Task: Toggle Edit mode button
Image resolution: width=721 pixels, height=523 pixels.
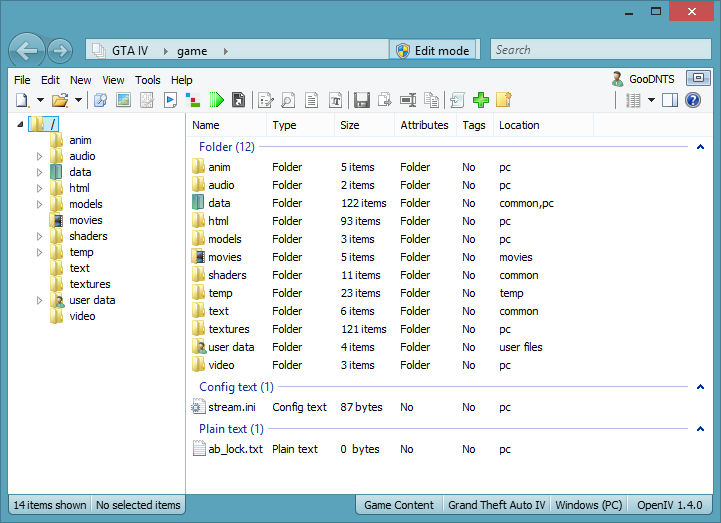Action: pyautogui.click(x=433, y=50)
